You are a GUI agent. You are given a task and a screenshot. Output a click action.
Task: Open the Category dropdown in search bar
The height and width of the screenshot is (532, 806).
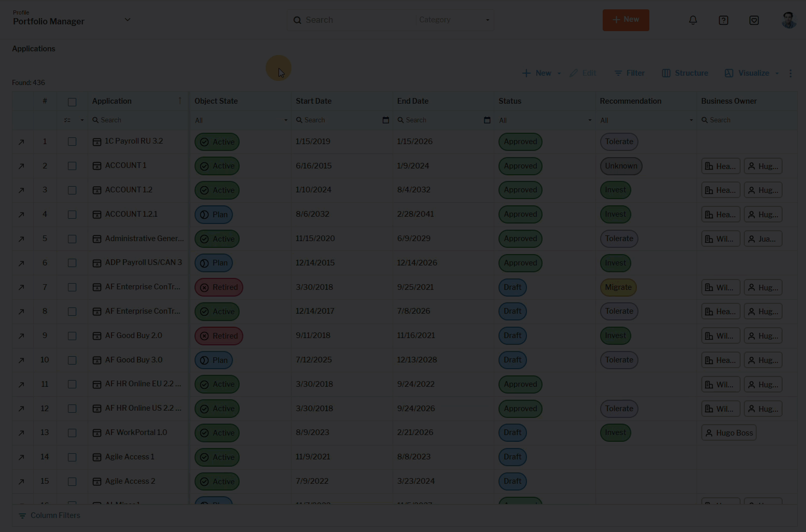(454, 20)
